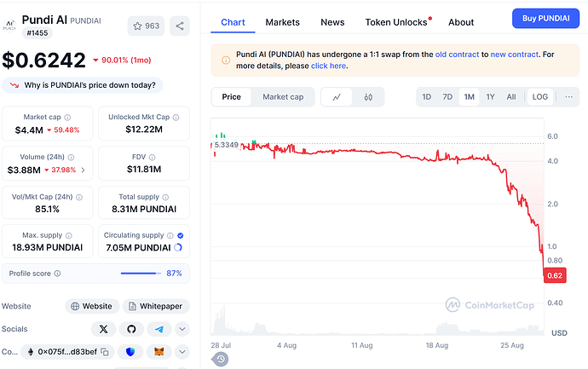
Task: Click the $11.81M FDV value
Action: coord(144,170)
